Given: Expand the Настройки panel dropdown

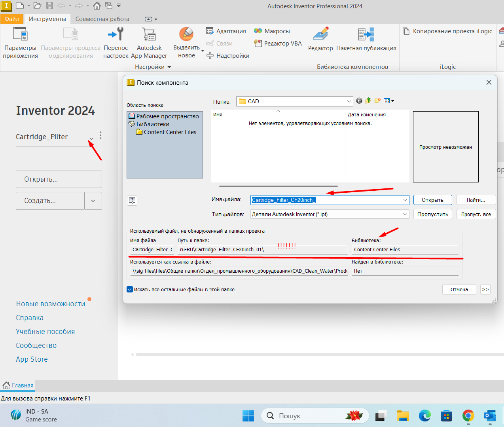Looking at the screenshot, I should (169, 67).
